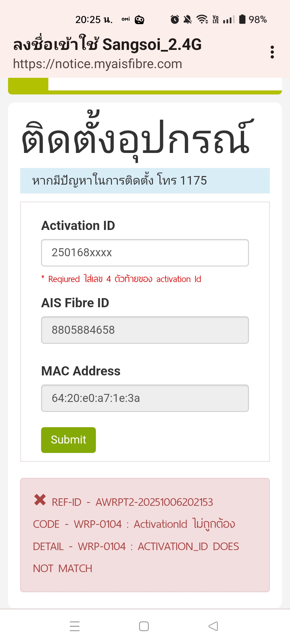Image resolution: width=290 pixels, height=644 pixels.
Task: Tap the Sangsoi_2.4G sign-in title
Action: pyautogui.click(x=107, y=45)
